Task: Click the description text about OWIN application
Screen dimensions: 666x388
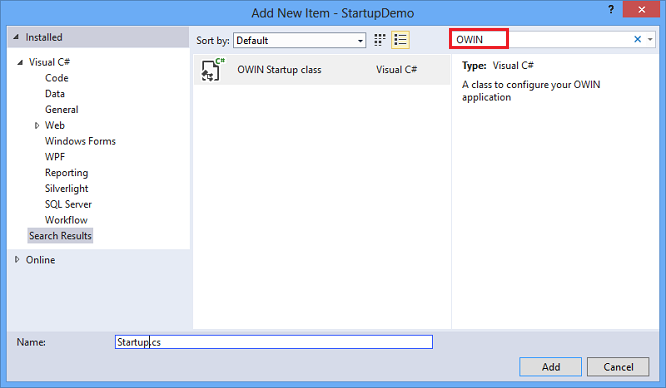Action: pyautogui.click(x=531, y=91)
